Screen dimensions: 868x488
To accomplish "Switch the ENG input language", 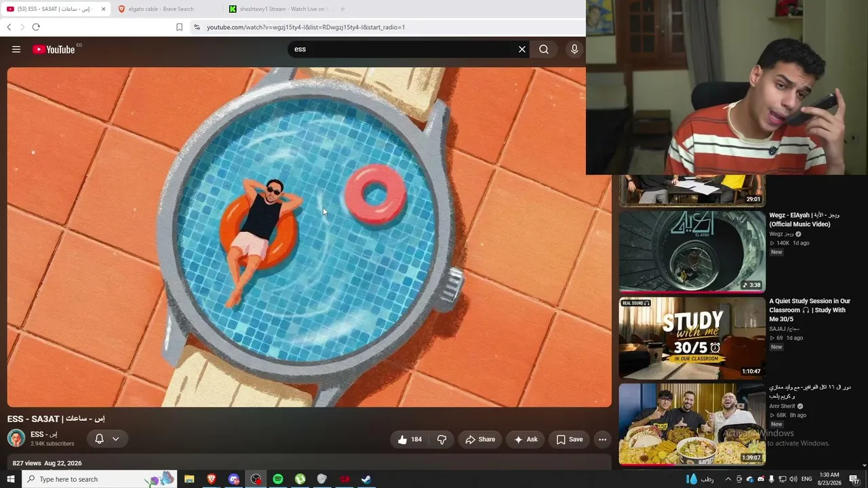I will (x=807, y=479).
